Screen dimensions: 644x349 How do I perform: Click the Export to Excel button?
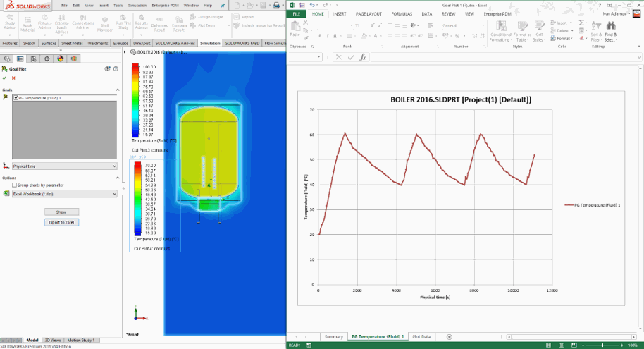pyautogui.click(x=61, y=222)
